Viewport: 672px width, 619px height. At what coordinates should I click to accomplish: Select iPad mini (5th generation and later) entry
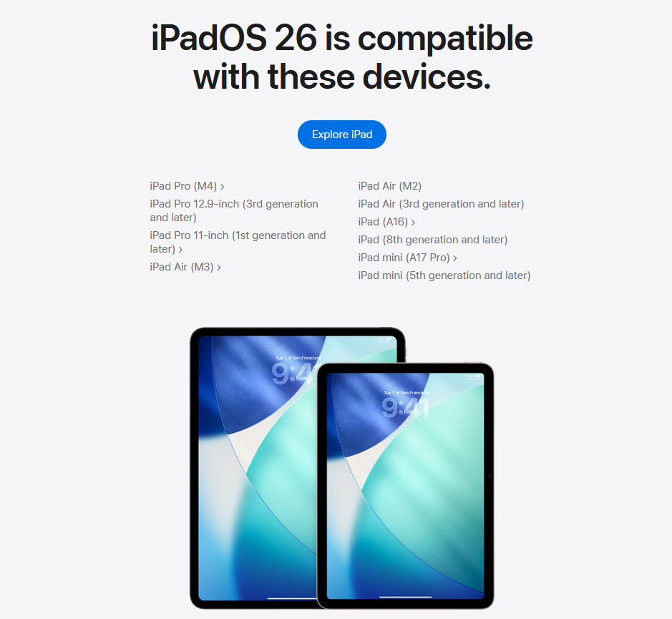point(444,276)
